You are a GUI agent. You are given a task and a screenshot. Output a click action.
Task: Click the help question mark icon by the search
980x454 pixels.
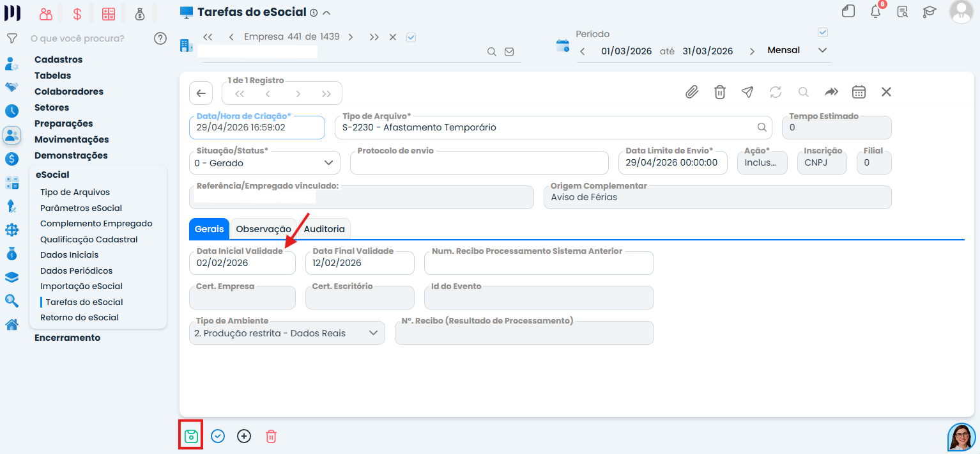click(160, 38)
